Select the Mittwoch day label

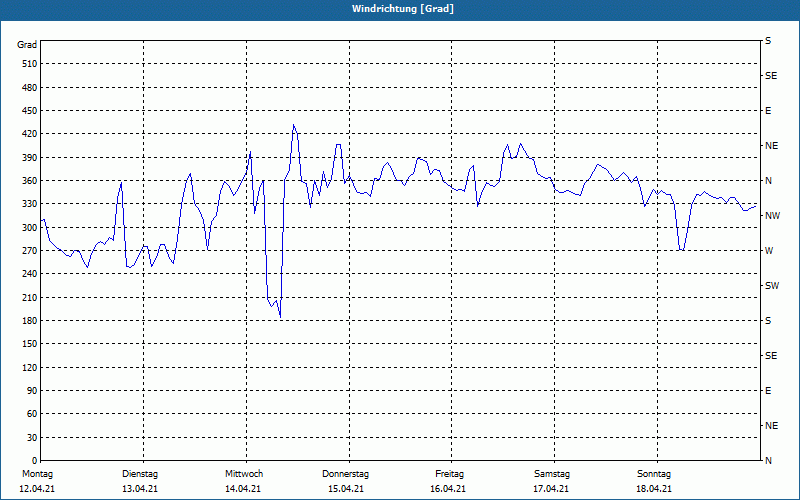(244, 474)
